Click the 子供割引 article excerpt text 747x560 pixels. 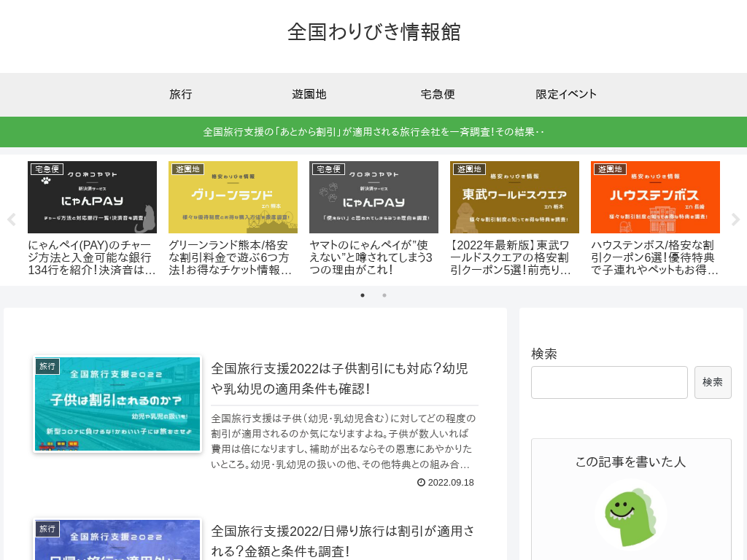344,441
